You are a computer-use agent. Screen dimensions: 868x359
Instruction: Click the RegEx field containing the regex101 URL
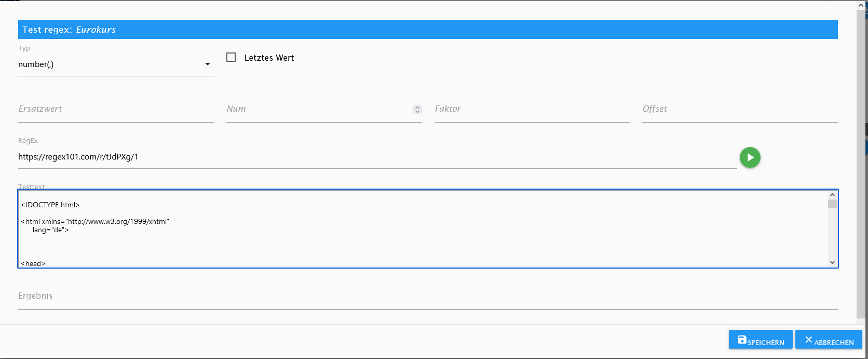tap(377, 157)
